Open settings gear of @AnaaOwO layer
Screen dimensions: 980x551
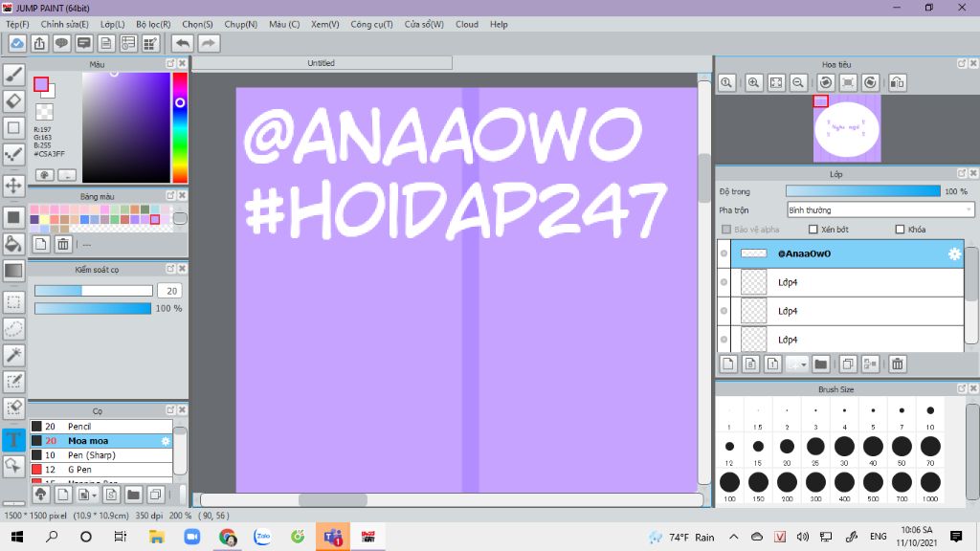954,253
